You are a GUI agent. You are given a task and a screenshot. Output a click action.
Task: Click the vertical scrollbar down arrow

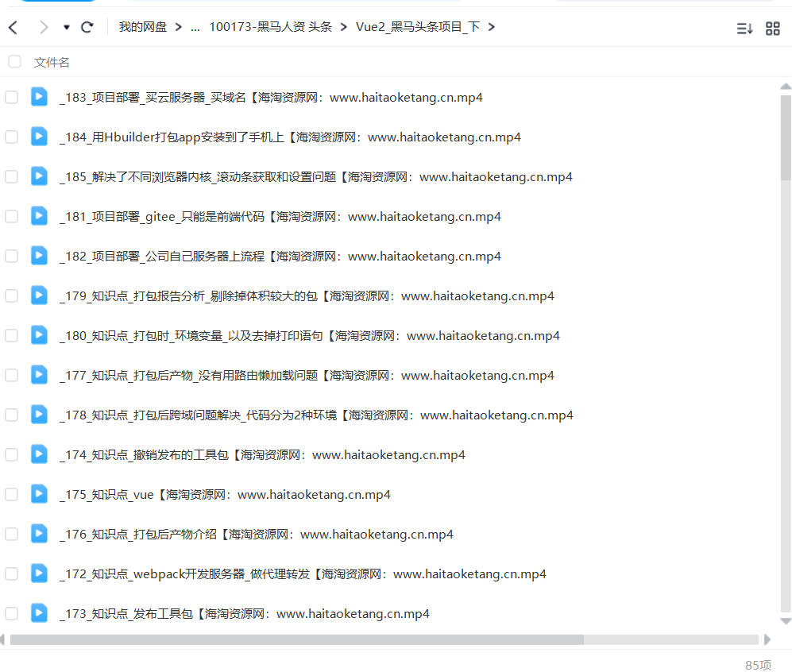(786, 621)
